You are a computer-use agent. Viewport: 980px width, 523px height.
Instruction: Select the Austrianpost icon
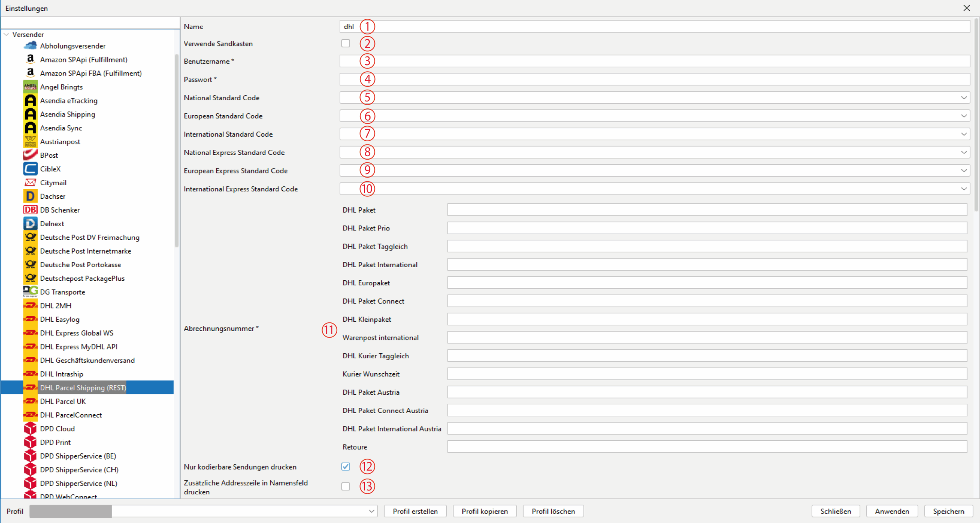pyautogui.click(x=30, y=142)
